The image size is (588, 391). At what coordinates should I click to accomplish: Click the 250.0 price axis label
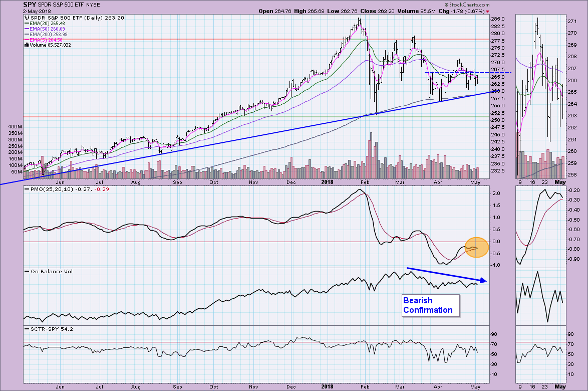point(498,120)
